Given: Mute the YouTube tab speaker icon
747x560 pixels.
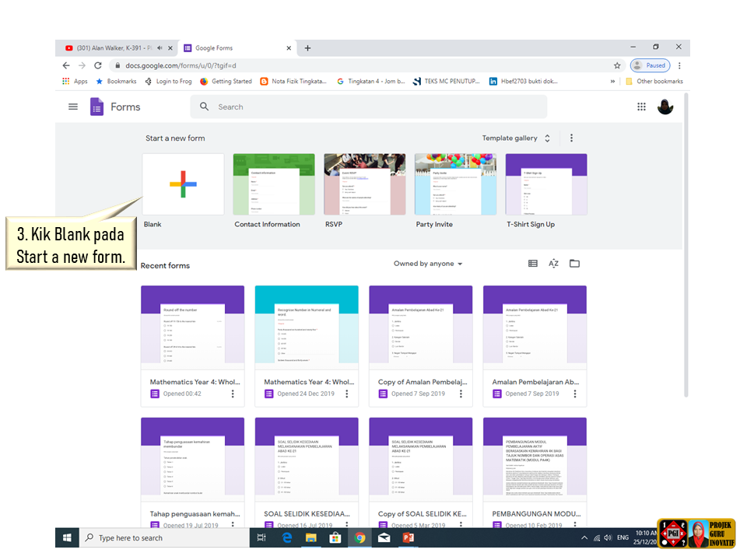Looking at the screenshot, I should (160, 47).
